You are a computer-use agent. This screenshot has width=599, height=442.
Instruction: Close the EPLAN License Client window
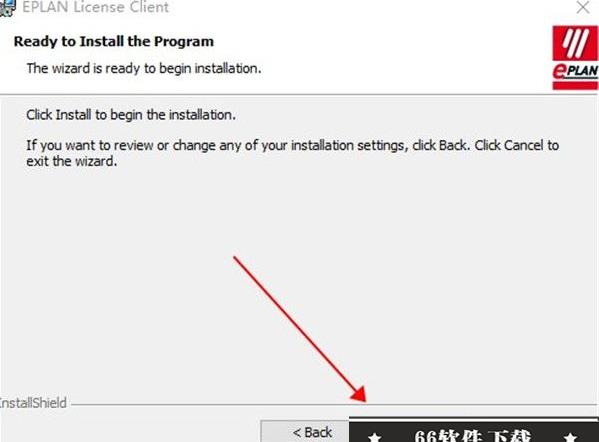point(583,8)
